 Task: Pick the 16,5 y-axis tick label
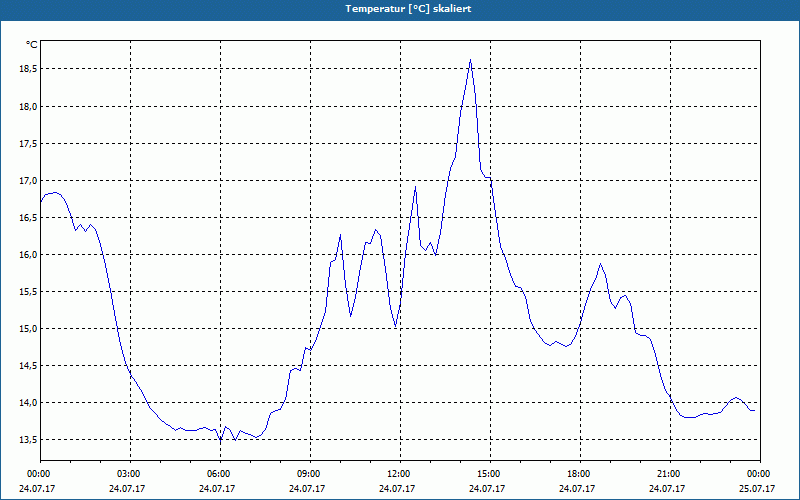28,218
